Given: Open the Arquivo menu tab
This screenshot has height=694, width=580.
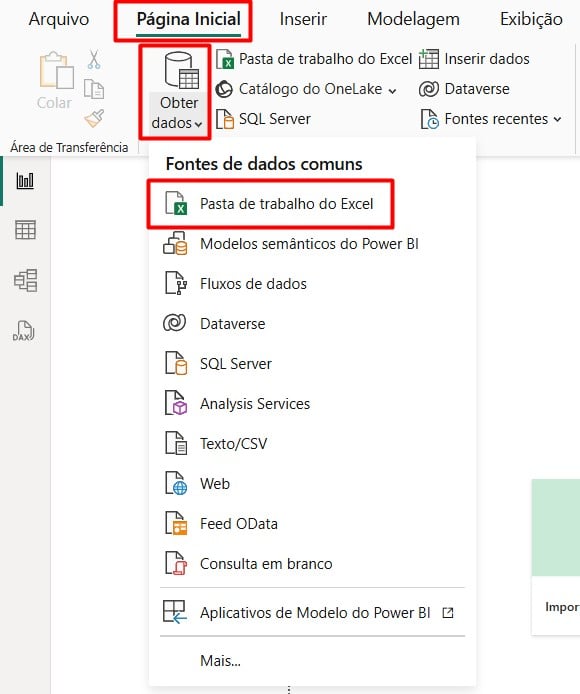Looking at the screenshot, I should click(x=58, y=19).
